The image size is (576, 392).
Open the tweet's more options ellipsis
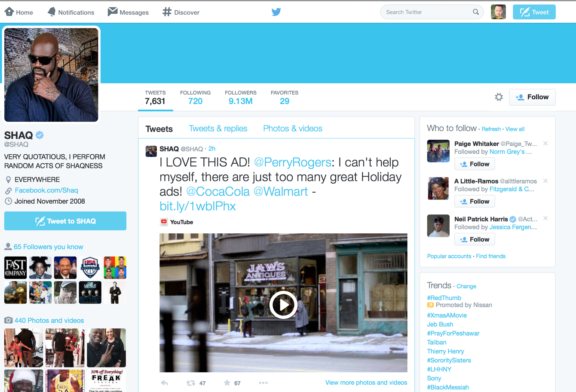point(263,383)
